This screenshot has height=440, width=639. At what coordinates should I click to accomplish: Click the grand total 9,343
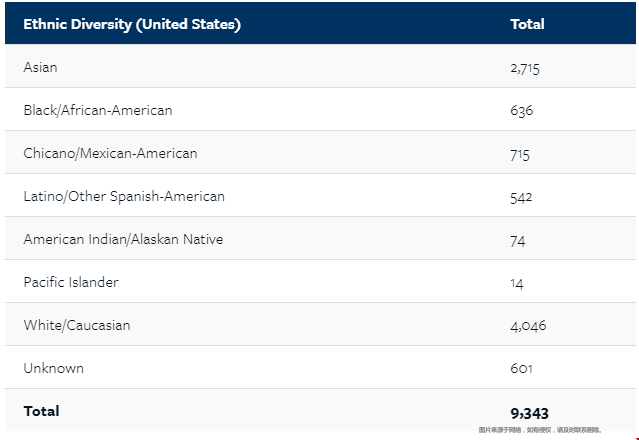(x=529, y=413)
